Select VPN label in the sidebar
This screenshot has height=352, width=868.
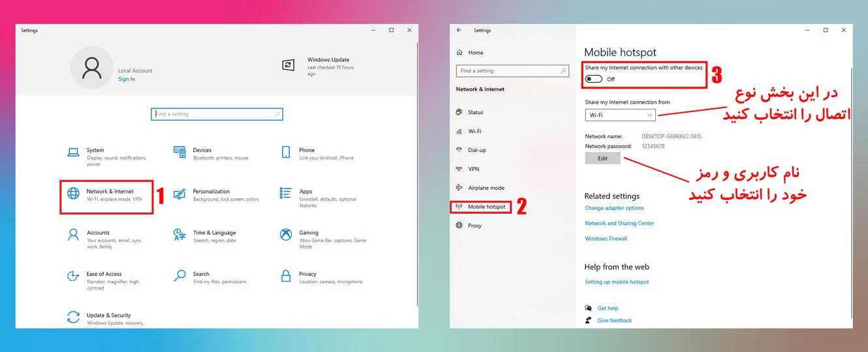click(474, 169)
